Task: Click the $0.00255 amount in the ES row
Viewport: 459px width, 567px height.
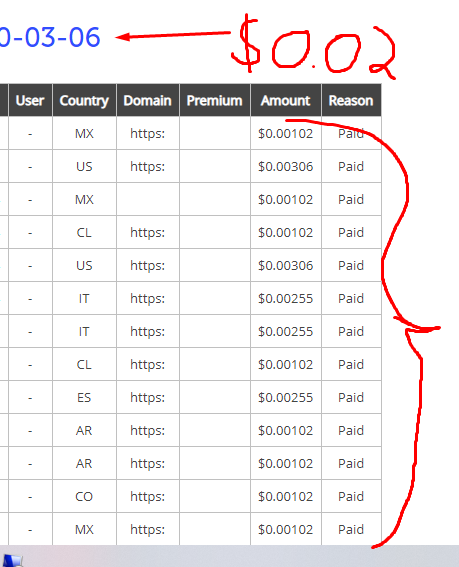Action: [x=285, y=397]
